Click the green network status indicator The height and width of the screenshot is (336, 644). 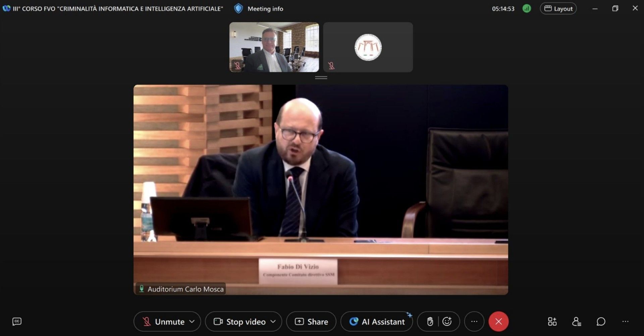[527, 9]
